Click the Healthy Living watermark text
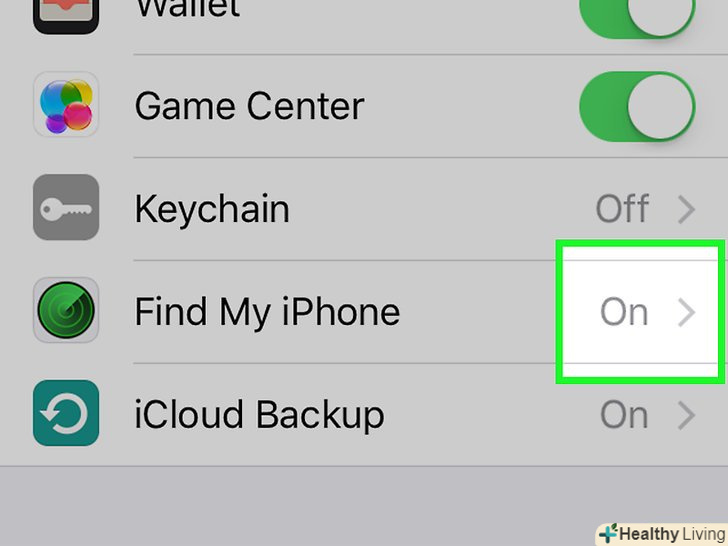 [672, 534]
